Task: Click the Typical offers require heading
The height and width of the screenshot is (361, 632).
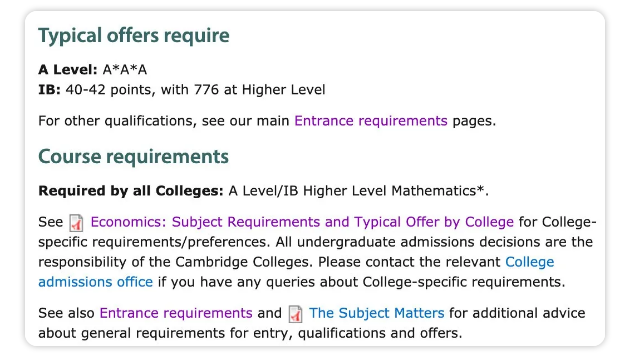Action: pos(134,35)
